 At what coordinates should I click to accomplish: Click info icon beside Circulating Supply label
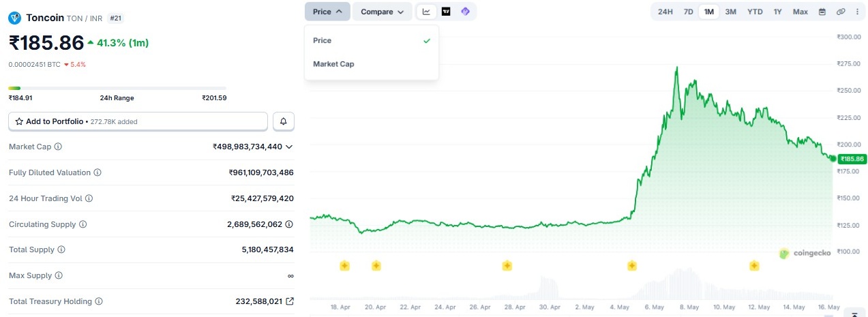coord(83,224)
